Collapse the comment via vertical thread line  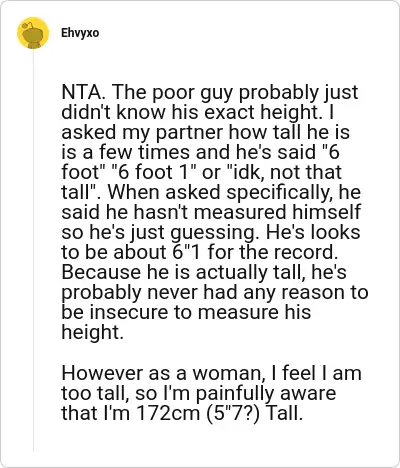(33, 250)
